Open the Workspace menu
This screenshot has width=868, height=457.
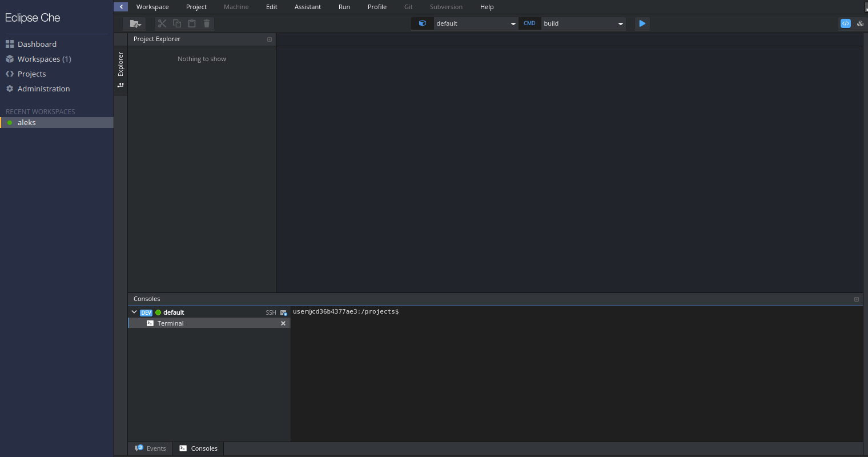click(152, 7)
